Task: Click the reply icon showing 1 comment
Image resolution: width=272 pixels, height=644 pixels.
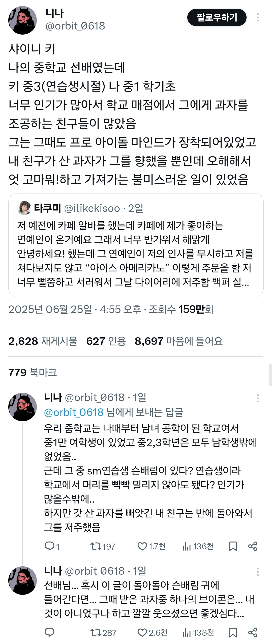Action: click(x=52, y=546)
